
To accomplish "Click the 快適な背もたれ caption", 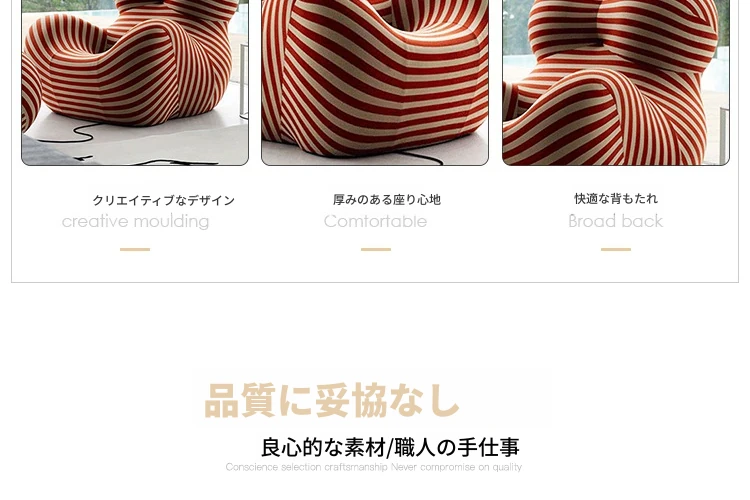I will click(616, 199).
